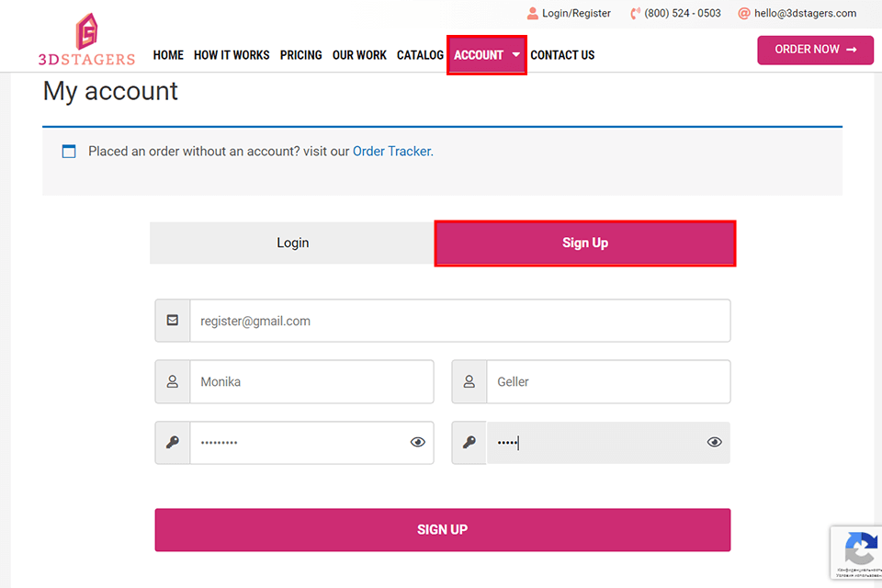Switch to the Login tab

[292, 243]
